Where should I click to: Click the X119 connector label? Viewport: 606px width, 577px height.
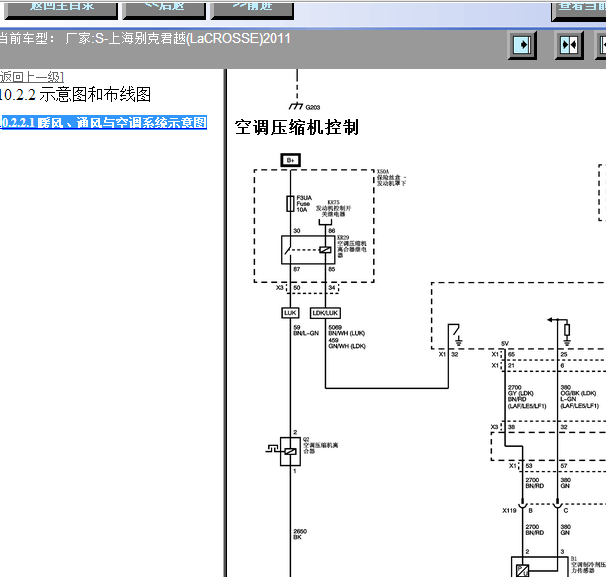pos(509,511)
